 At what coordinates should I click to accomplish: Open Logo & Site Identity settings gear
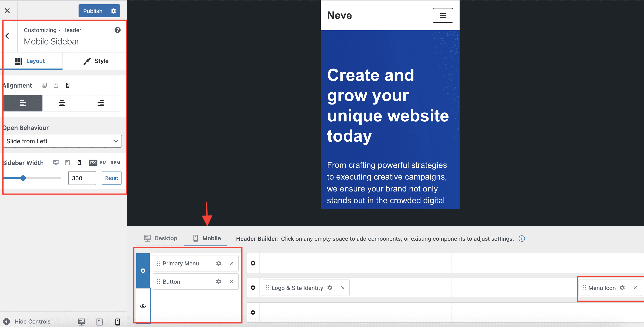point(330,288)
